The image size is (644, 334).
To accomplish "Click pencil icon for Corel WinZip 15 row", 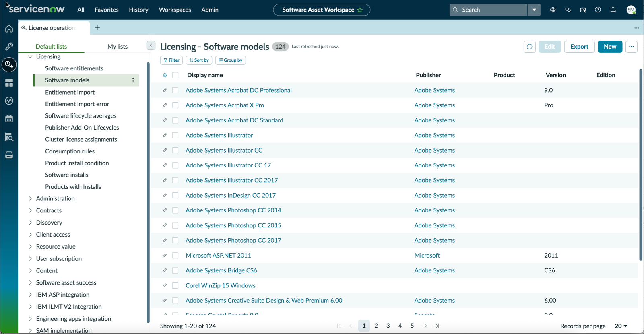I will point(165,285).
